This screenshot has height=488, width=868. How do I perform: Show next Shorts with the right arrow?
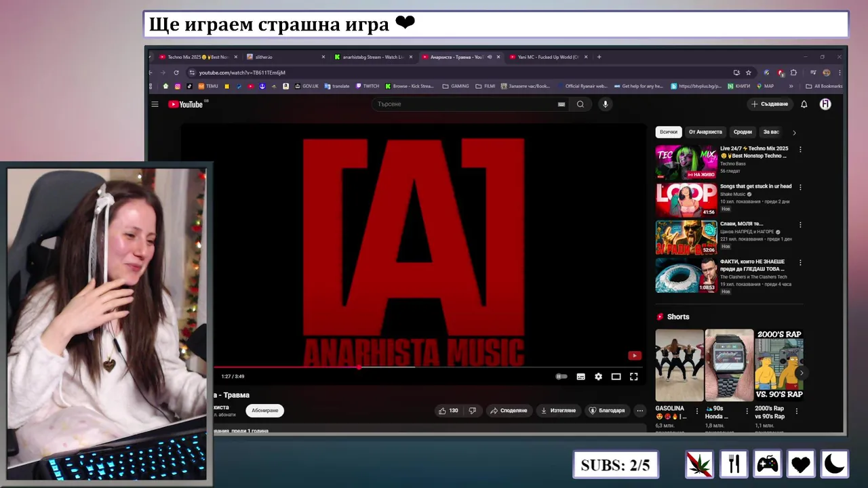coord(802,373)
